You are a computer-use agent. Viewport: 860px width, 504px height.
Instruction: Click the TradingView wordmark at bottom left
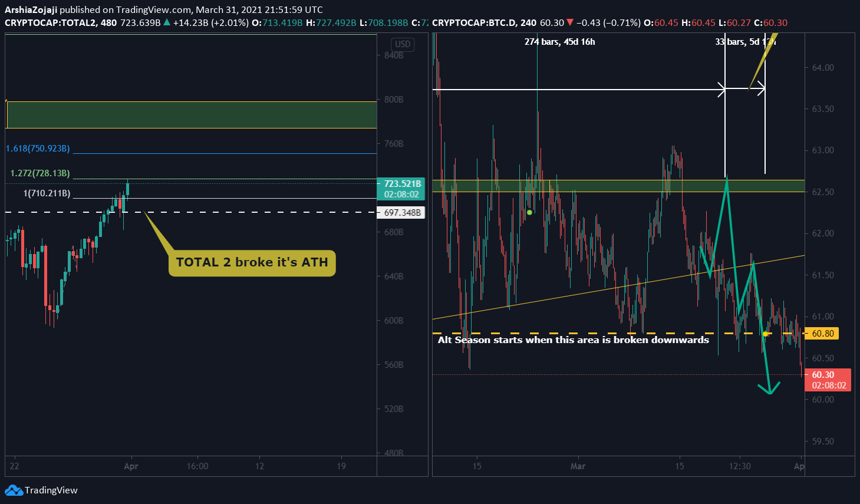point(51,490)
